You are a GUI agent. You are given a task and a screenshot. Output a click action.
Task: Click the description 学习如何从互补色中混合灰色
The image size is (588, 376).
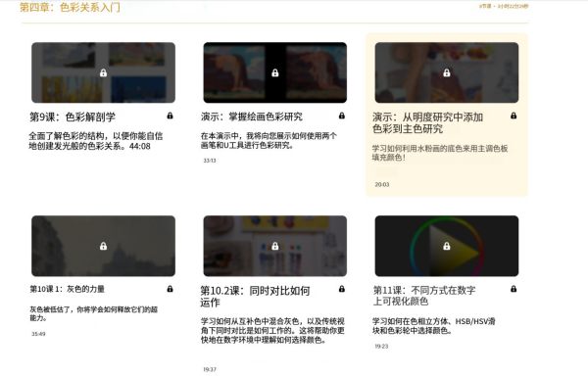tap(272, 331)
